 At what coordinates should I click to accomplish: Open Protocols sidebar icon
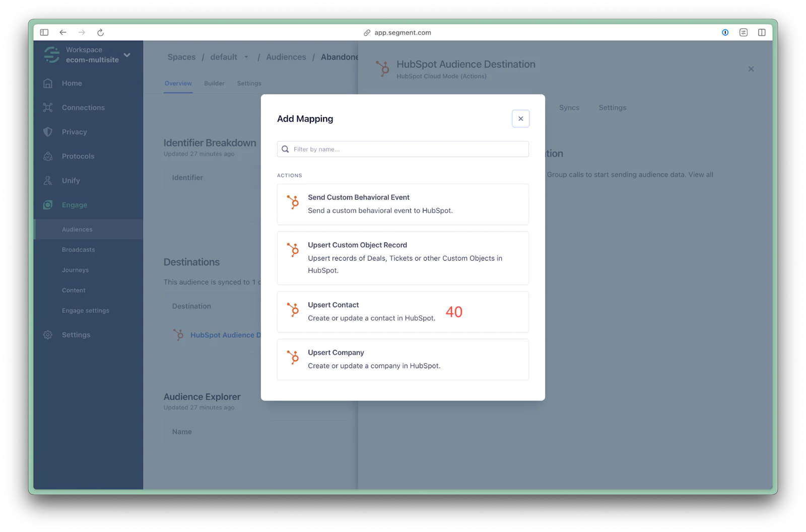click(48, 157)
